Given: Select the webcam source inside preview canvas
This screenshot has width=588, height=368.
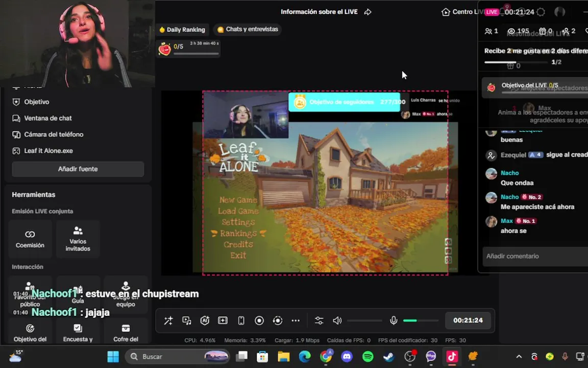Looking at the screenshot, I should coord(246,114).
